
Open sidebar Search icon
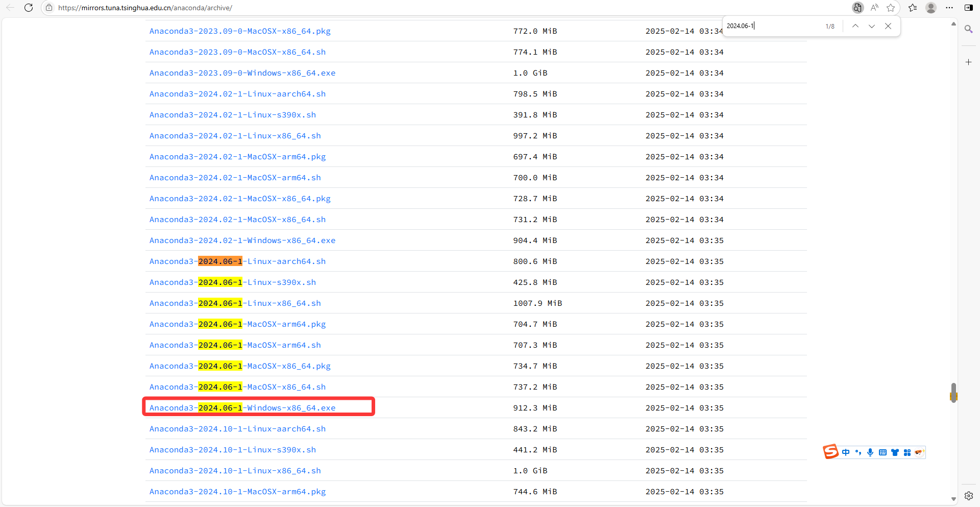[968, 29]
